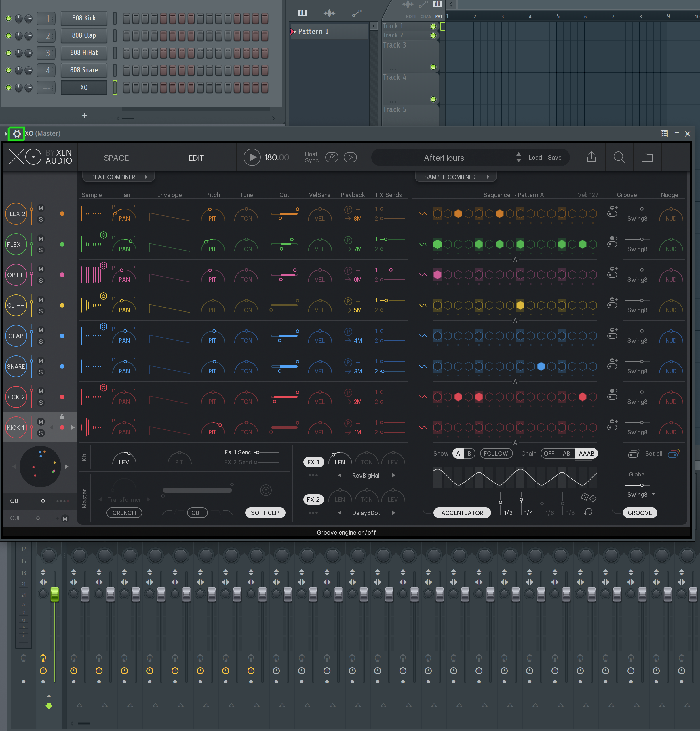The height and width of the screenshot is (731, 700).
Task: Click the Save preset button
Action: tap(554, 157)
